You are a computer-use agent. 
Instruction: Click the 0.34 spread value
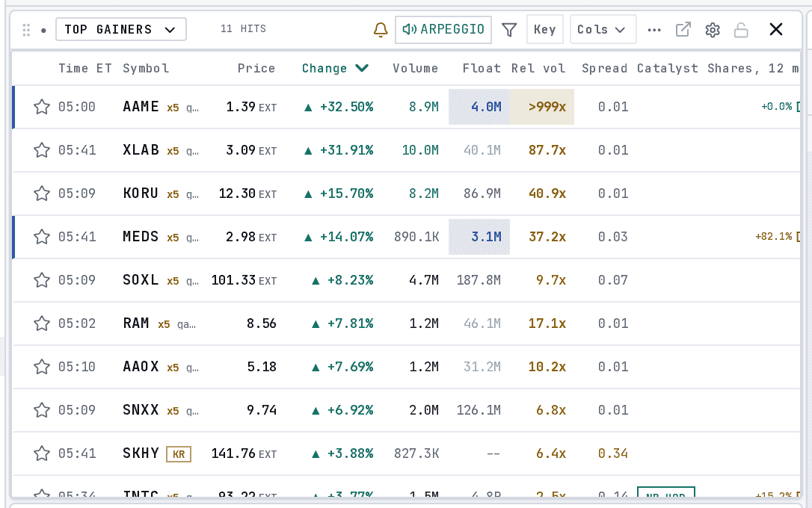pos(613,453)
